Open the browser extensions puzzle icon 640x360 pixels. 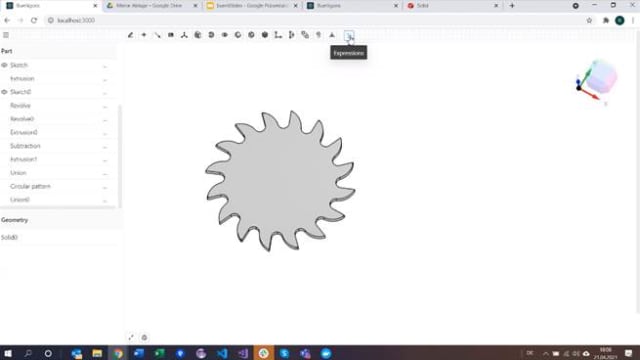pyautogui.click(x=606, y=20)
